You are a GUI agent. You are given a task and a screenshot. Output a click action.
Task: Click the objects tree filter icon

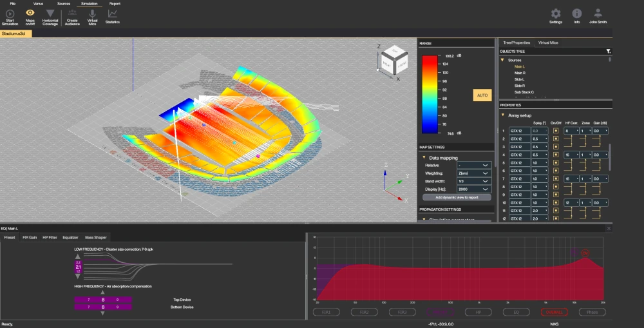tap(608, 51)
